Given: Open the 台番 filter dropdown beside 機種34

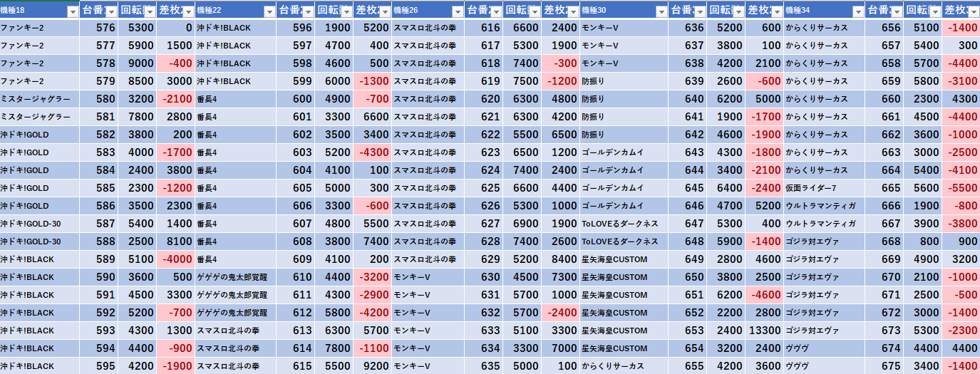Looking at the screenshot, I should point(897,11).
